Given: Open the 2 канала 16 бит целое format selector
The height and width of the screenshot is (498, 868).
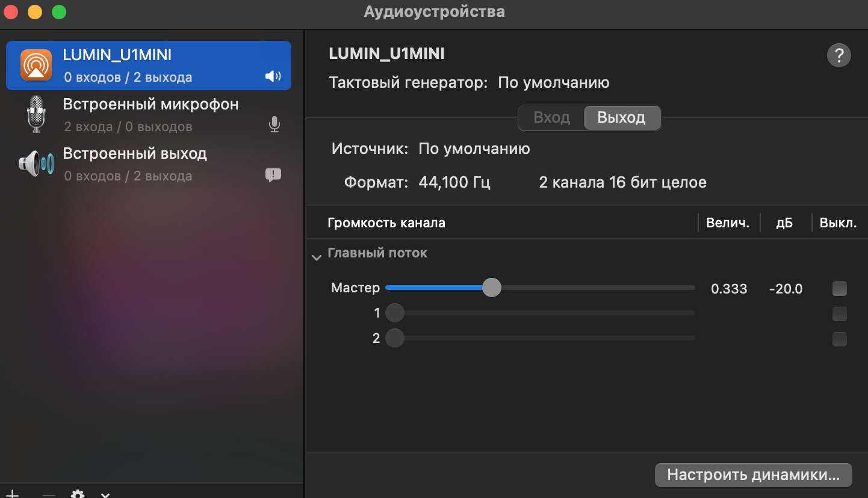Looking at the screenshot, I should point(623,182).
